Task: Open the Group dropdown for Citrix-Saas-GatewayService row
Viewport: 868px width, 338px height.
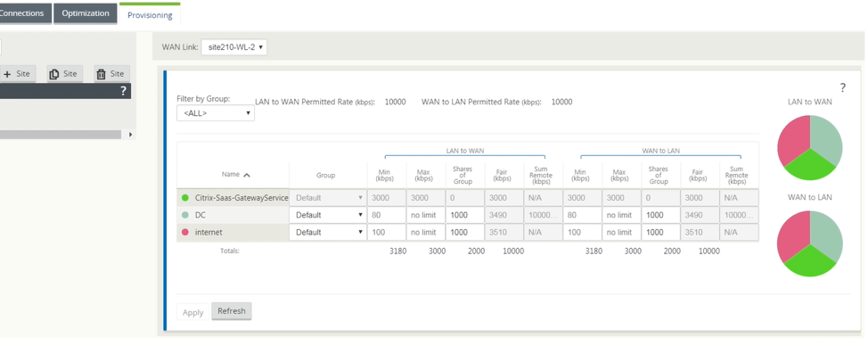Action: click(328, 197)
